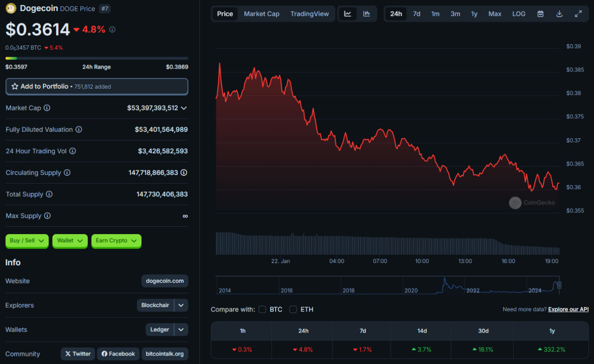
Task: Click the 332.2% yearly change value
Action: point(551,350)
